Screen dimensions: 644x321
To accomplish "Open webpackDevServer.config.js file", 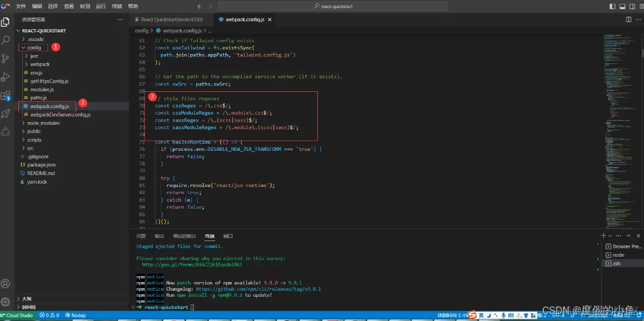I will point(61,115).
